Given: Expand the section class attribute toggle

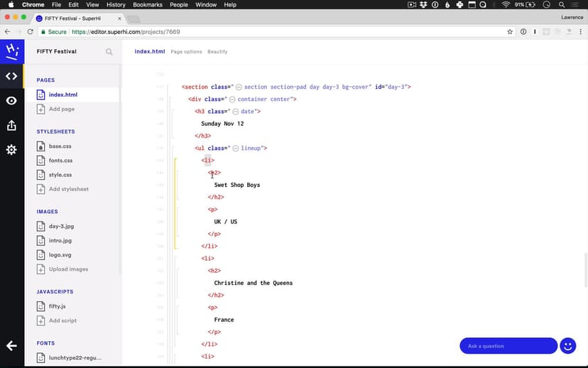Looking at the screenshot, I should coord(239,87).
